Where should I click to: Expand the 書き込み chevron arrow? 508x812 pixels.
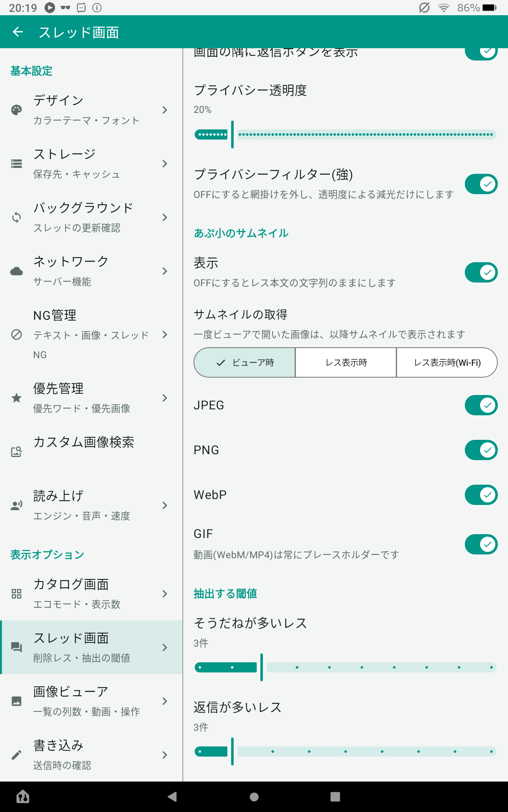tap(165, 755)
